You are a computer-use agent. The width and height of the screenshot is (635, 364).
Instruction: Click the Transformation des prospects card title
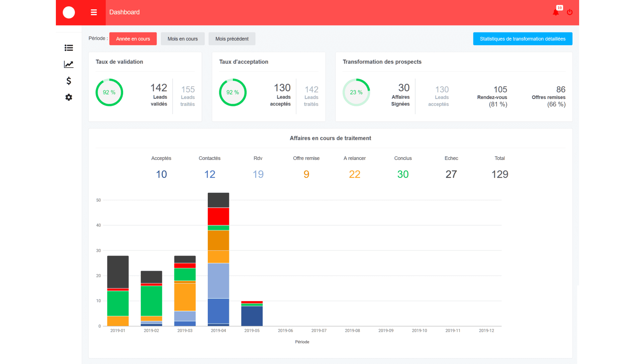click(x=382, y=62)
